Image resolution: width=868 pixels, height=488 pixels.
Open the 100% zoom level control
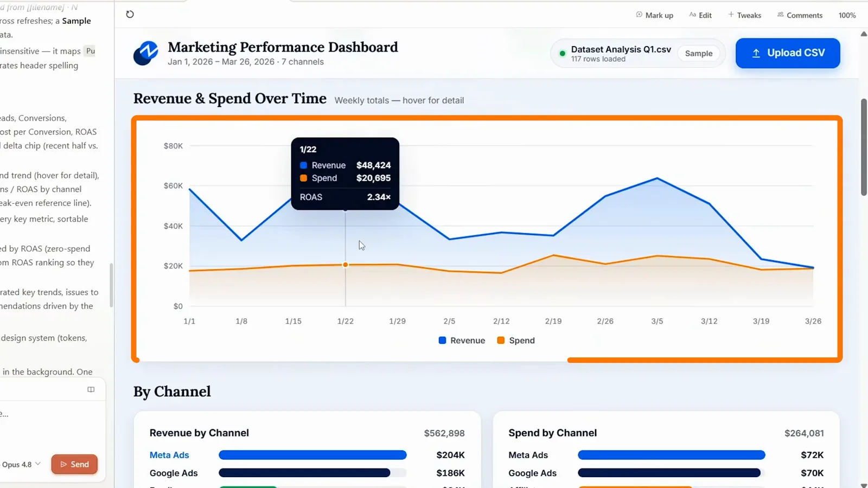[x=847, y=15]
